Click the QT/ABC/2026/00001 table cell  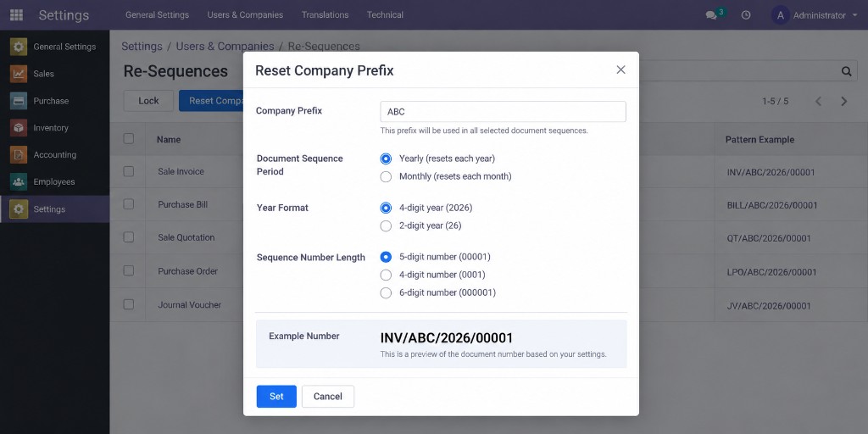coord(769,238)
